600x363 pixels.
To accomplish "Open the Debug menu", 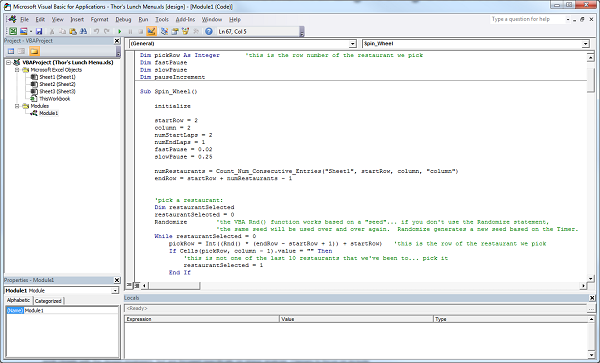I will [x=123, y=19].
